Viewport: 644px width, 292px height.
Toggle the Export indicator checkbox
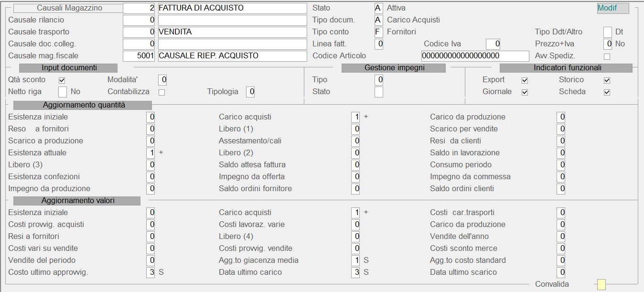click(x=525, y=80)
